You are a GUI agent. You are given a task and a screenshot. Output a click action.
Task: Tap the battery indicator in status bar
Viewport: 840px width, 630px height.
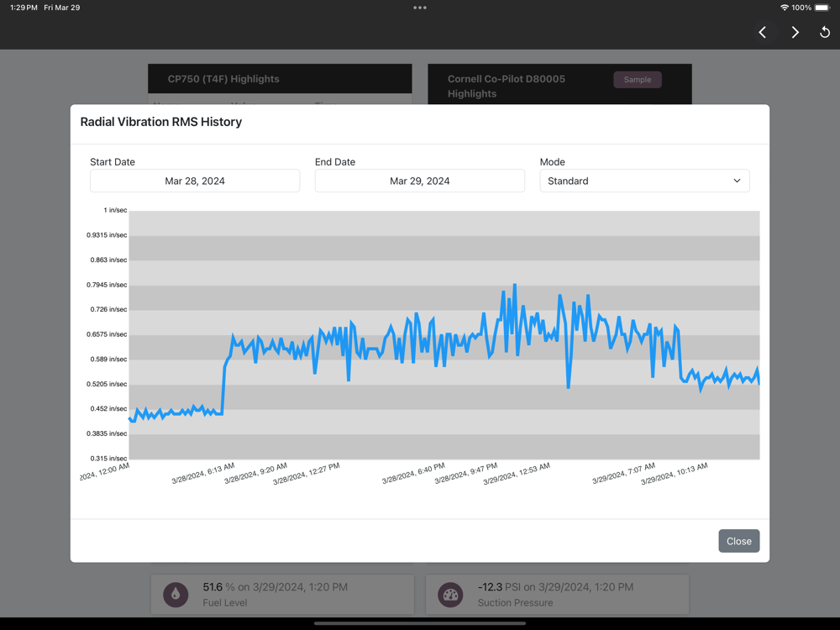point(822,8)
